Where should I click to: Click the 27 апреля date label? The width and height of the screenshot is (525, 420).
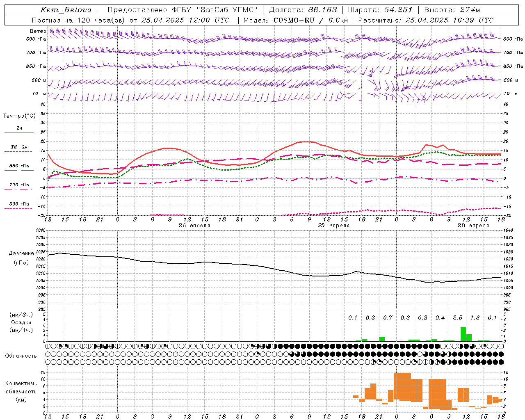coord(334,226)
